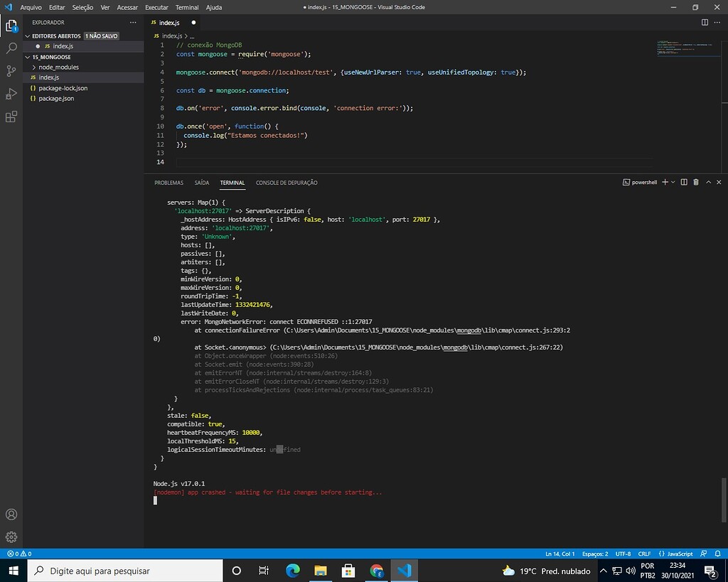
Task: Click Espaços: 2 in the status bar
Action: (x=596, y=553)
